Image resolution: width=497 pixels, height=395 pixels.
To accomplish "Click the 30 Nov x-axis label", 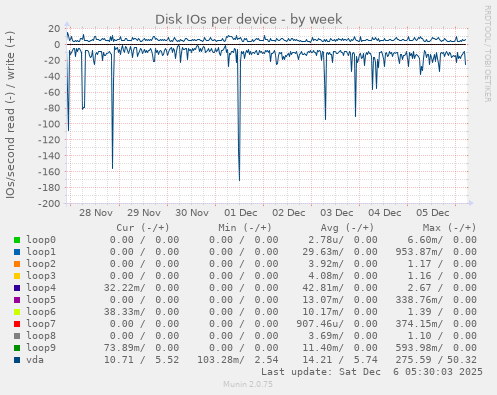I will click(x=192, y=213).
